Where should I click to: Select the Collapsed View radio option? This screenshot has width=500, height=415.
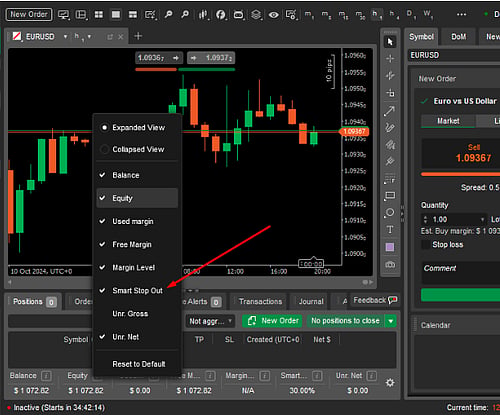pyautogui.click(x=137, y=149)
